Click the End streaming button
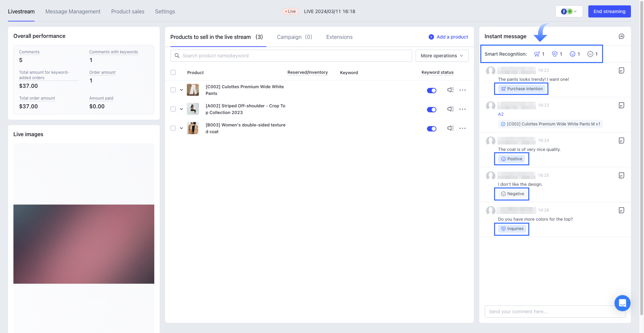Viewport: 644px width, 333px height. (609, 12)
